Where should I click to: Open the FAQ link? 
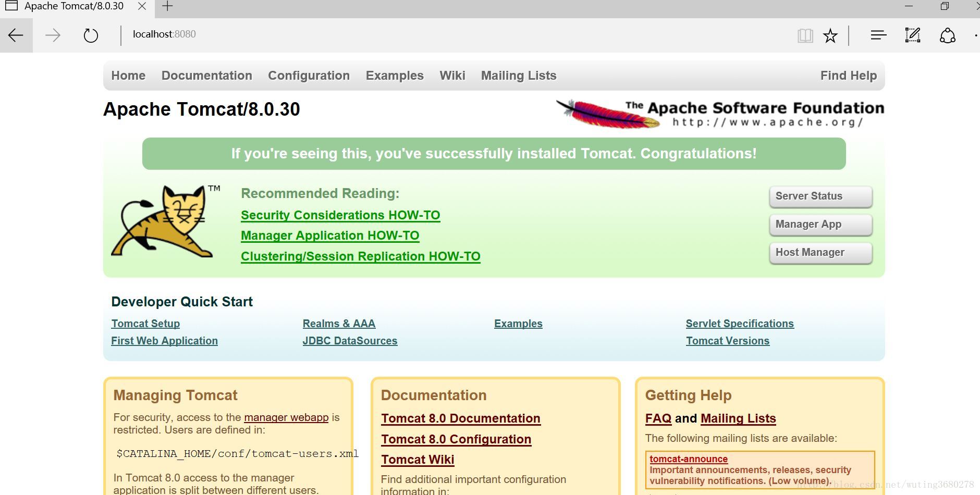pyautogui.click(x=658, y=418)
